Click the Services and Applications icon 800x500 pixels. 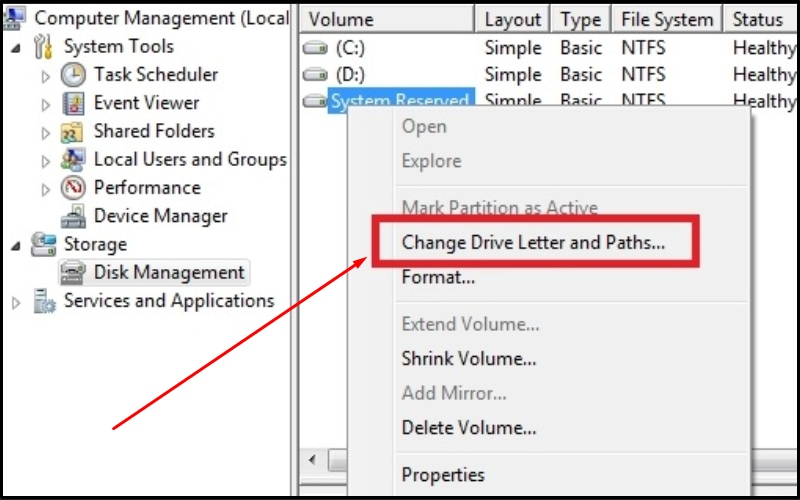coord(44,301)
